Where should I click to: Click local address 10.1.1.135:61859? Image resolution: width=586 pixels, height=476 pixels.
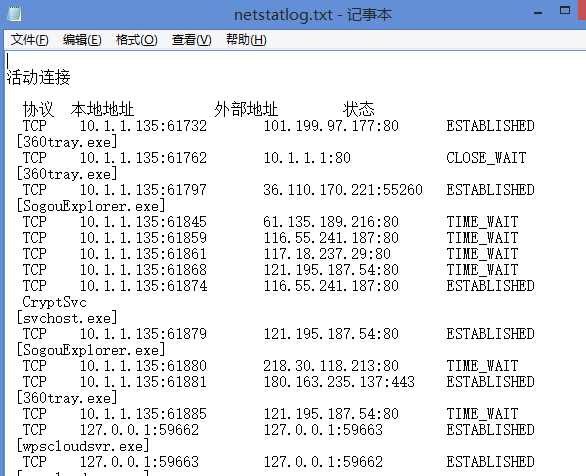[143, 238]
